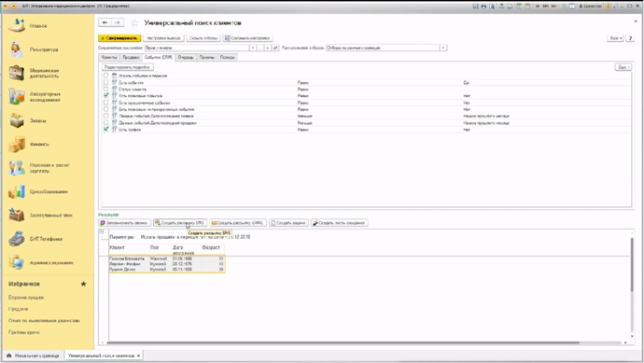Enable the Статус клиента filter checkbox

click(x=106, y=89)
